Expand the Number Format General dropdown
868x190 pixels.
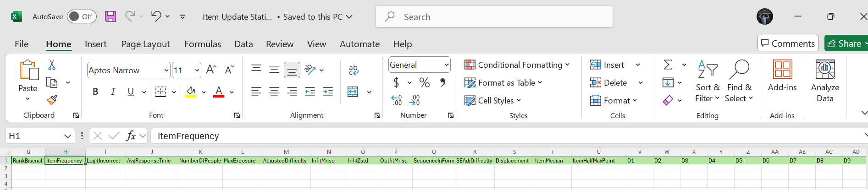[x=446, y=65]
